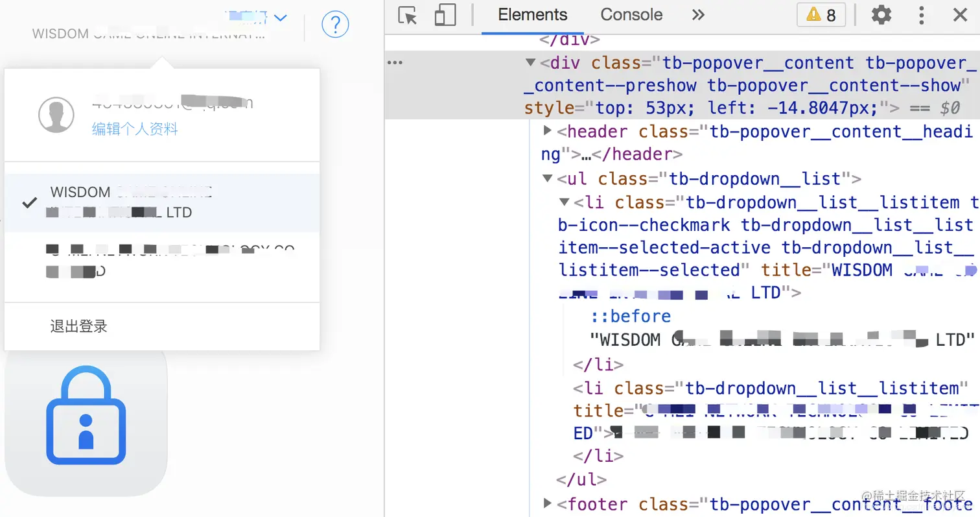Select the second blurred company entry
Screen dimensions: 980x517
pos(162,261)
